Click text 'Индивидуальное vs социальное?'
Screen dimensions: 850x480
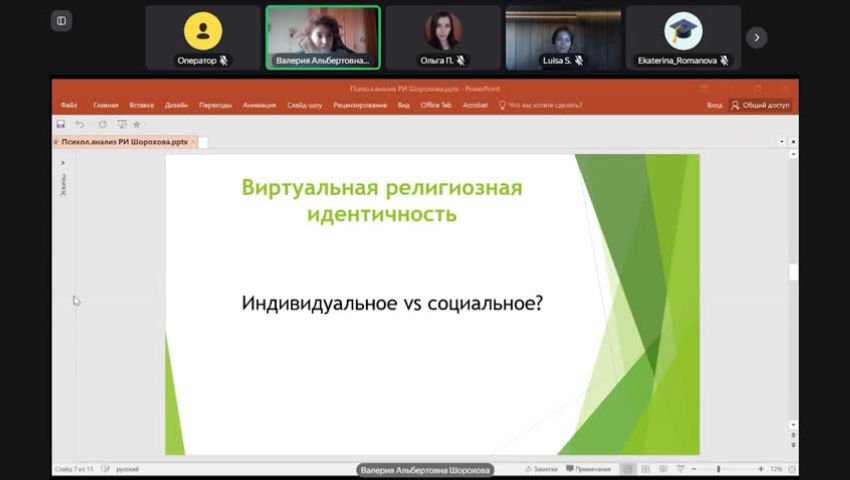(x=392, y=303)
